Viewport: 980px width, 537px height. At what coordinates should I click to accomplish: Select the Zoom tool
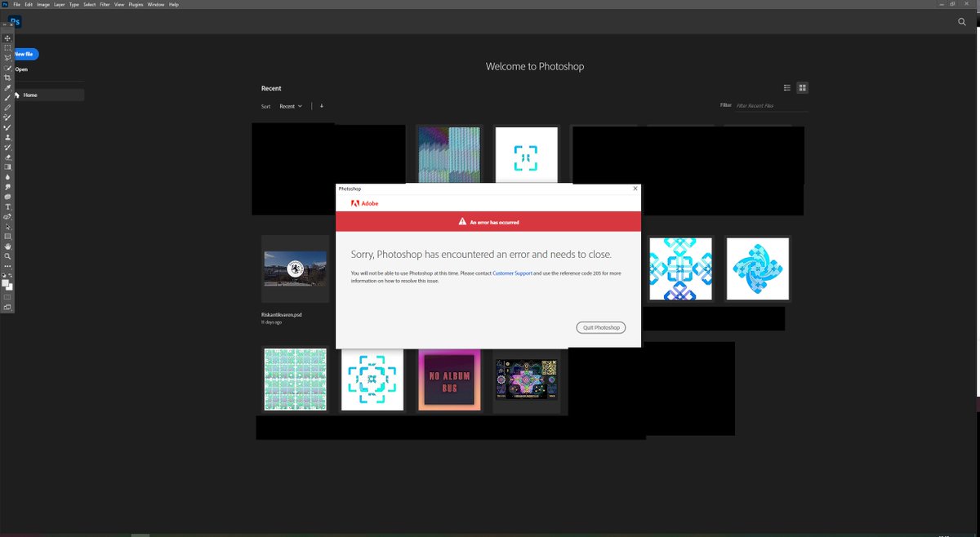coord(7,254)
